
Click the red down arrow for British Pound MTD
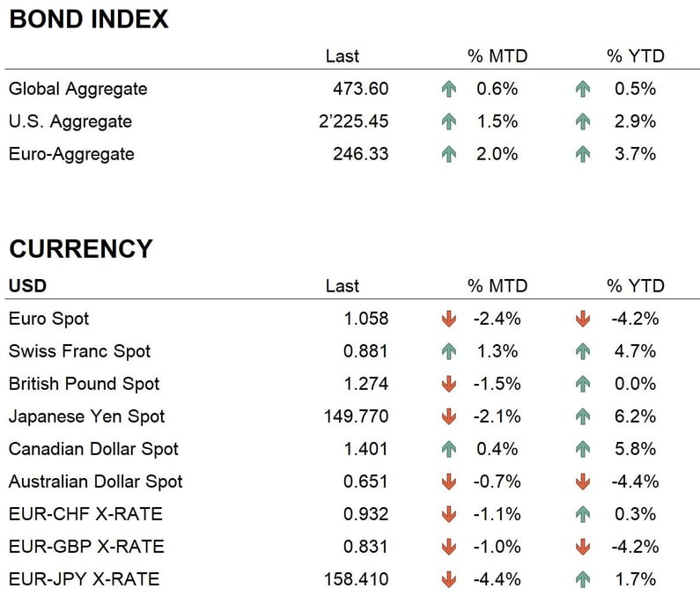(x=449, y=384)
